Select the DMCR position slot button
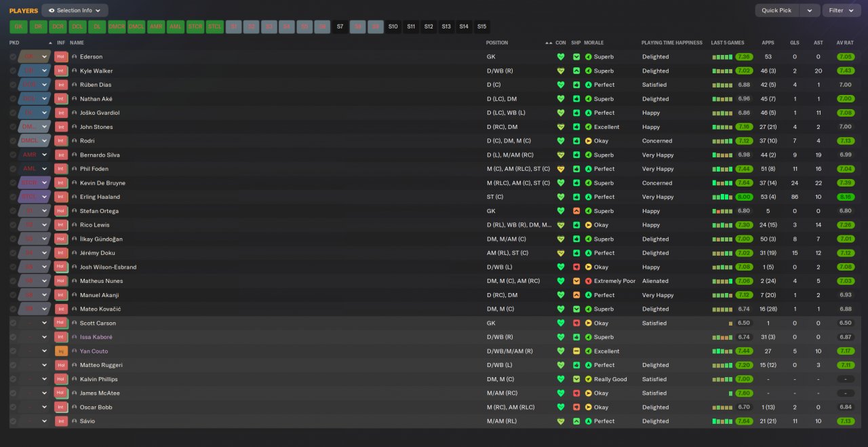868x447 pixels. (117, 26)
